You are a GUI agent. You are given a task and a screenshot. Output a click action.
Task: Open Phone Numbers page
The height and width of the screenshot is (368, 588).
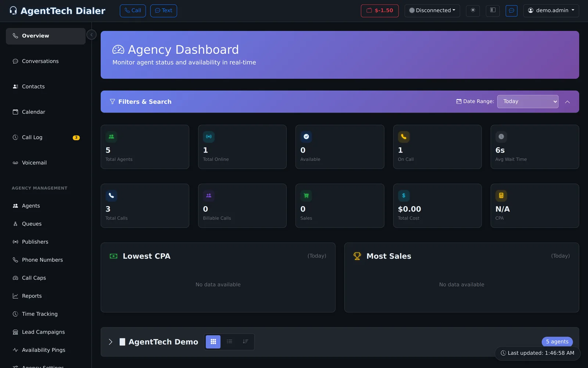click(x=46, y=260)
